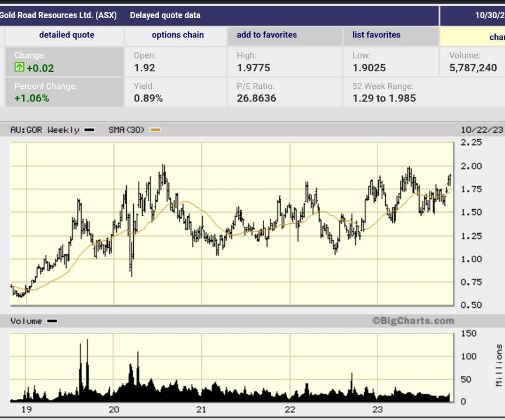Image resolution: width=505 pixels, height=420 pixels.
Task: Select the Open price 1.92
Action: point(144,68)
